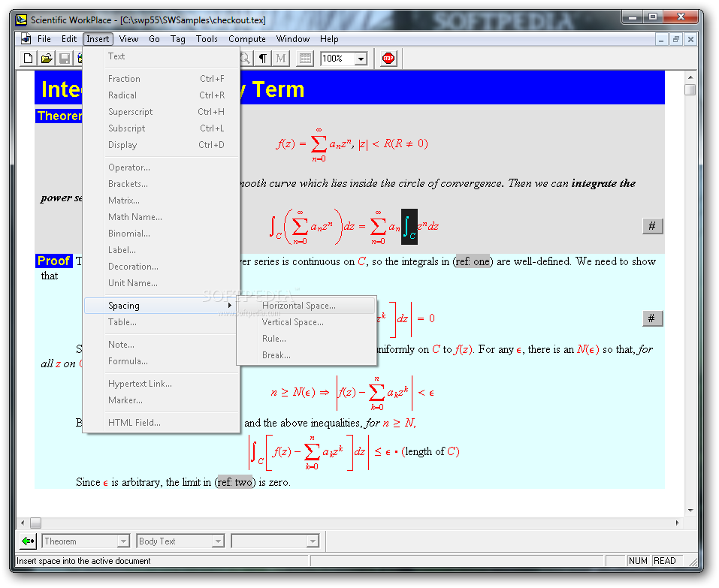
Task: Create a new document with toolbar icon
Action: point(28,59)
